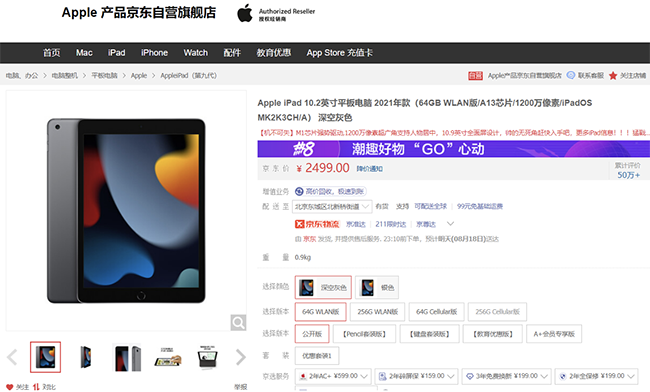Click the blue customer service chat icon
Viewport: 650px width, 392px height.
point(571,75)
